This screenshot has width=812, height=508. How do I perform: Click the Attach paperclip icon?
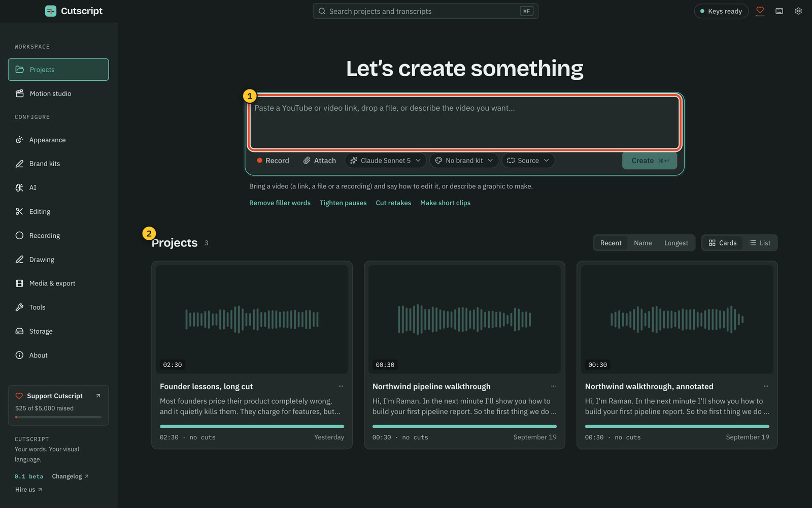coord(307,161)
